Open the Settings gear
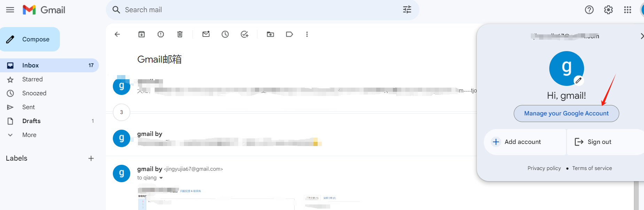The width and height of the screenshot is (644, 210). (x=608, y=10)
